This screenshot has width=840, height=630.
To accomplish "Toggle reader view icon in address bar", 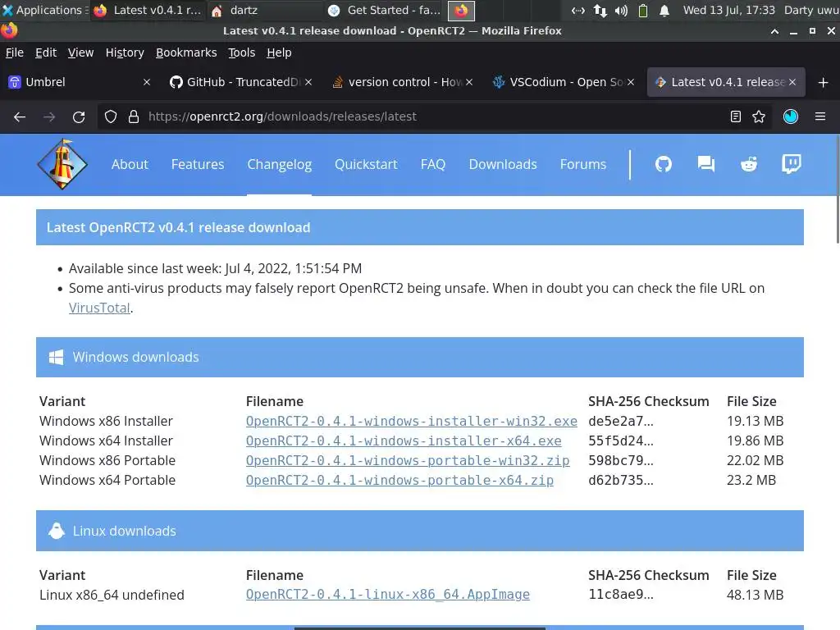I will coord(736,116).
